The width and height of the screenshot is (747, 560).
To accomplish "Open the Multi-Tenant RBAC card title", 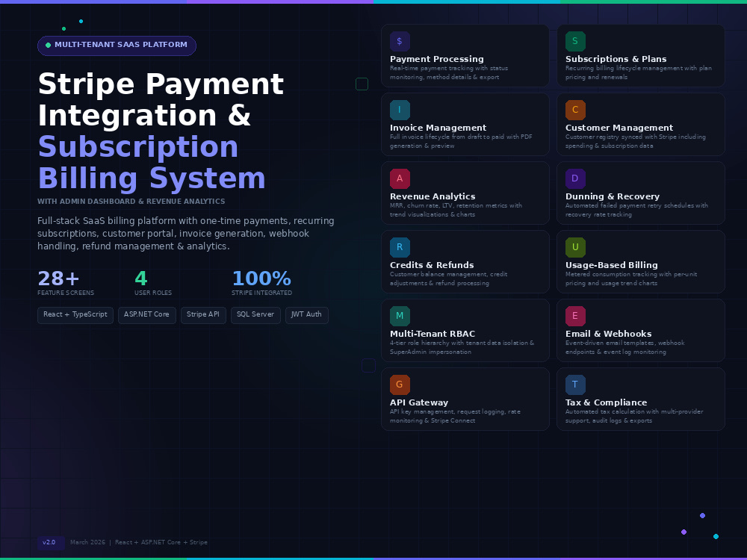I will click(433, 334).
